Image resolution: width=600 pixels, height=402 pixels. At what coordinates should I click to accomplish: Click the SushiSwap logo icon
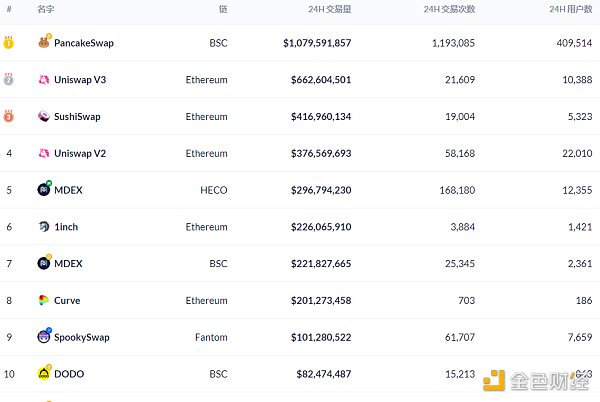coord(44,117)
